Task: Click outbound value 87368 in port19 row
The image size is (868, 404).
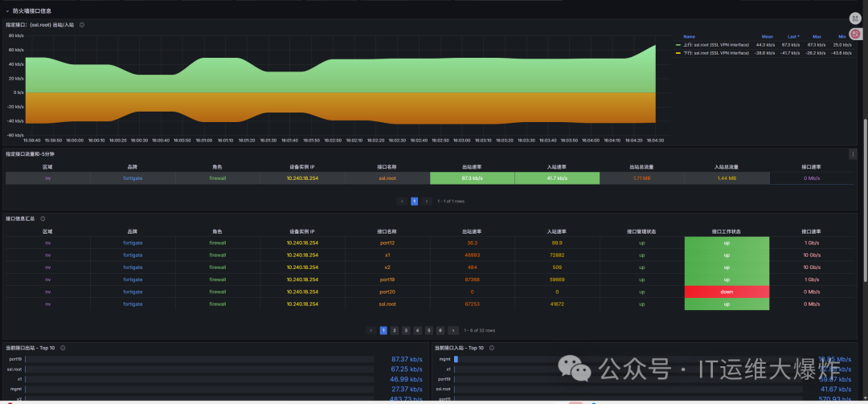Action: click(473, 280)
